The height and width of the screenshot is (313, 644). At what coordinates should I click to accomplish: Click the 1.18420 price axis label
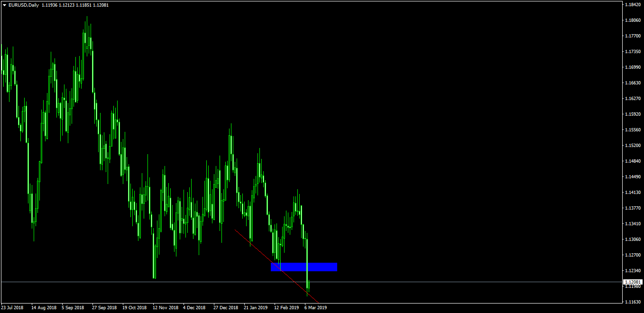coord(634,4)
